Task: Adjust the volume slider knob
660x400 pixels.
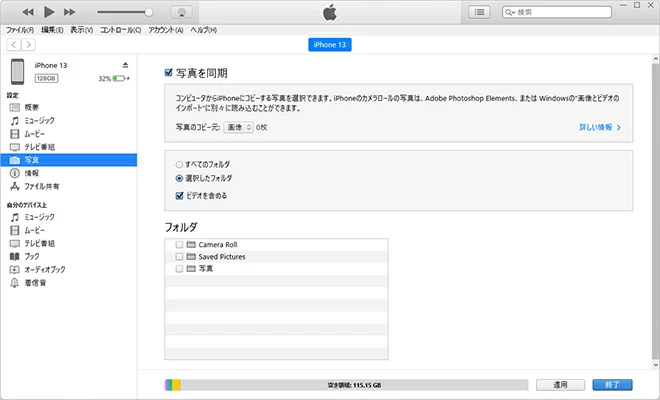Action: point(149,12)
